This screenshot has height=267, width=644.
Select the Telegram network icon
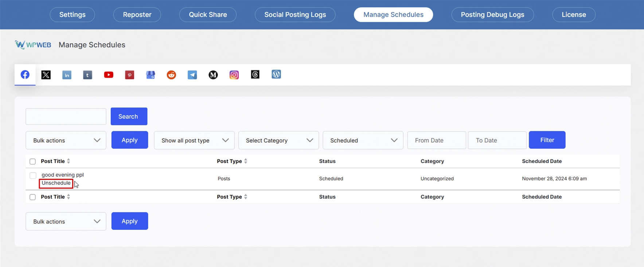click(x=192, y=75)
